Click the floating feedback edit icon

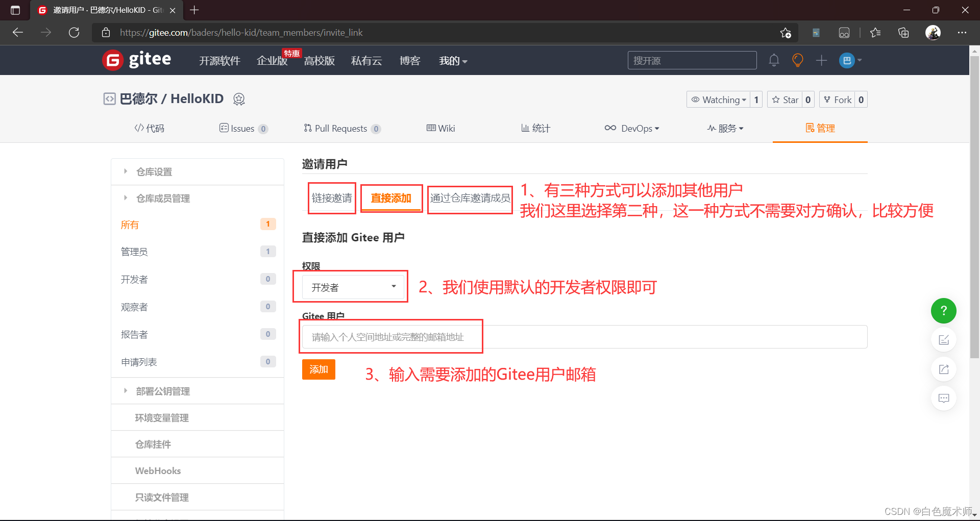pyautogui.click(x=944, y=340)
